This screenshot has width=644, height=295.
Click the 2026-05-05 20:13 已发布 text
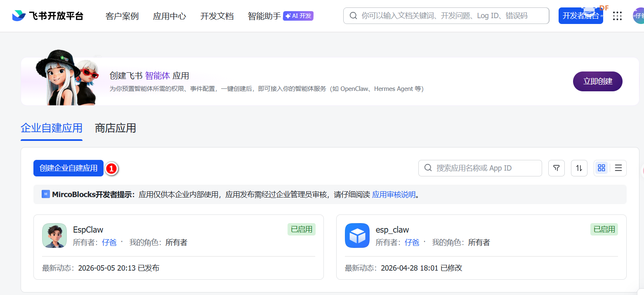point(119,268)
